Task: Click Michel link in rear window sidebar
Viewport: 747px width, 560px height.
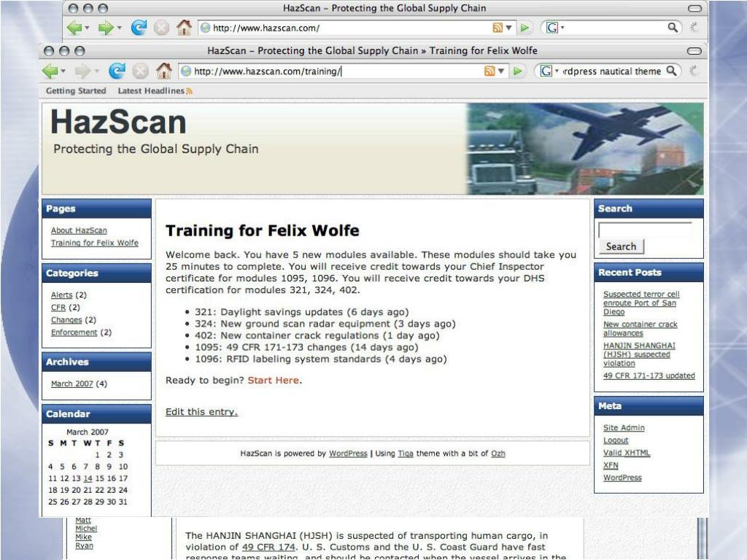Action: coord(86,529)
